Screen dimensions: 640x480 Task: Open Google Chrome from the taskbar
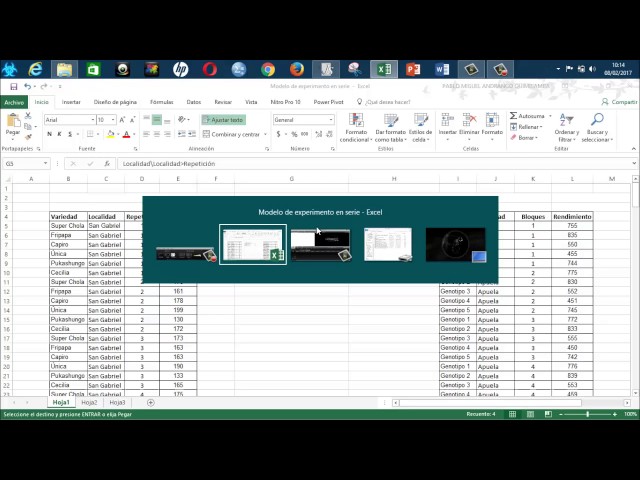[268, 69]
